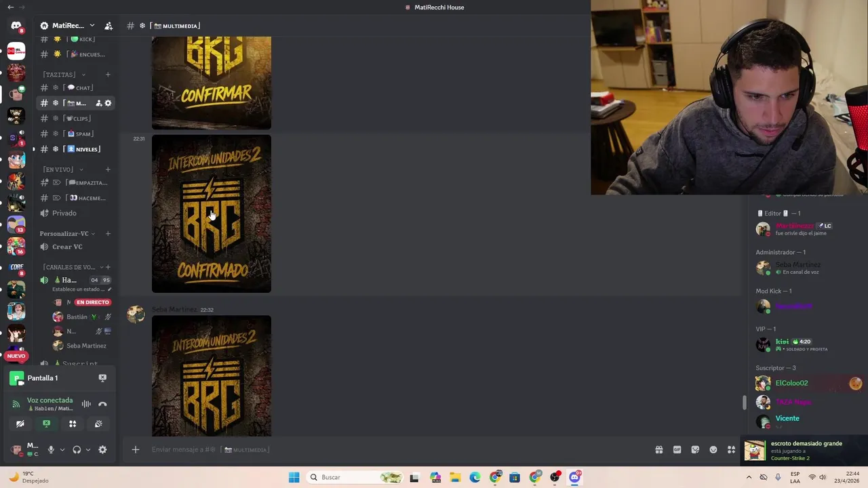Open the soundboard panel

click(x=98, y=424)
